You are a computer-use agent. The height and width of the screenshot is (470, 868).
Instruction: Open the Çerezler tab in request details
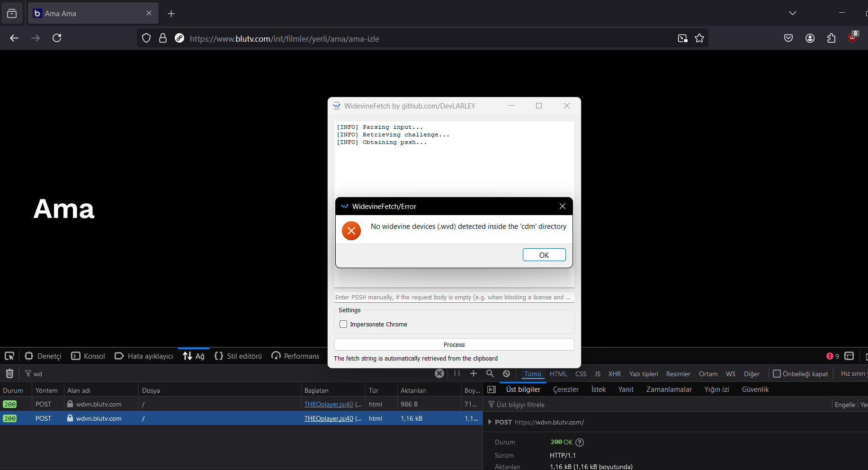point(565,389)
